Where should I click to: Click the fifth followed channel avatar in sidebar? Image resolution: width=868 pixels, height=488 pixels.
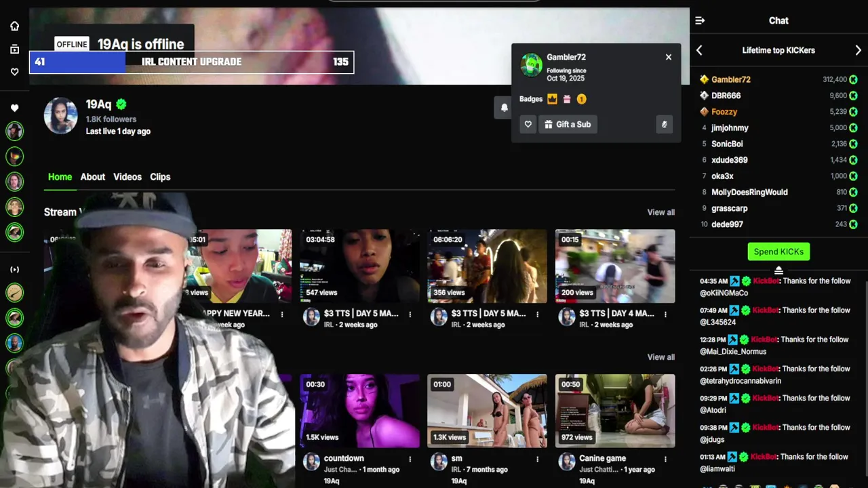pos(14,232)
